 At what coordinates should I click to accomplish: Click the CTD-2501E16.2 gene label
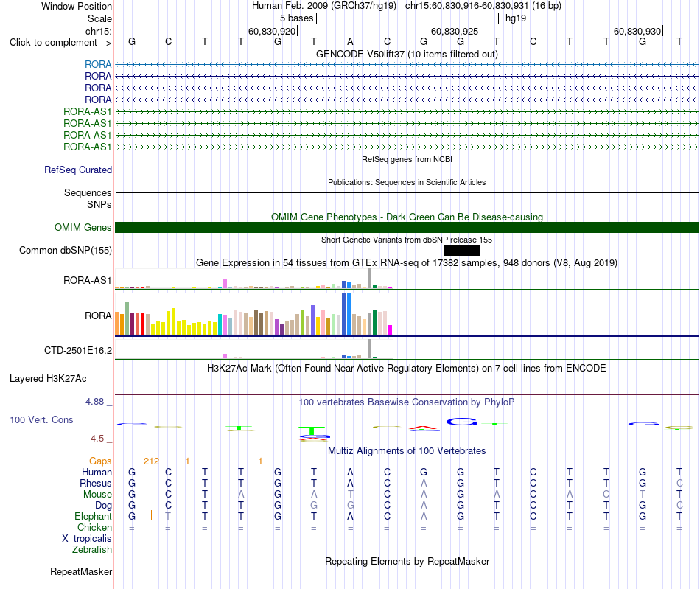78,351
